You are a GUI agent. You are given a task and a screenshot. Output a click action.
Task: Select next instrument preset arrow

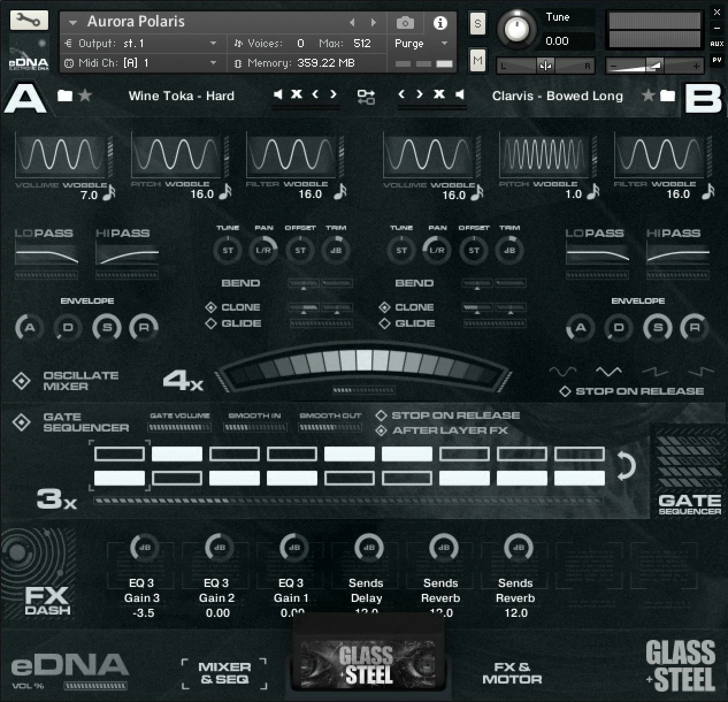point(373,23)
